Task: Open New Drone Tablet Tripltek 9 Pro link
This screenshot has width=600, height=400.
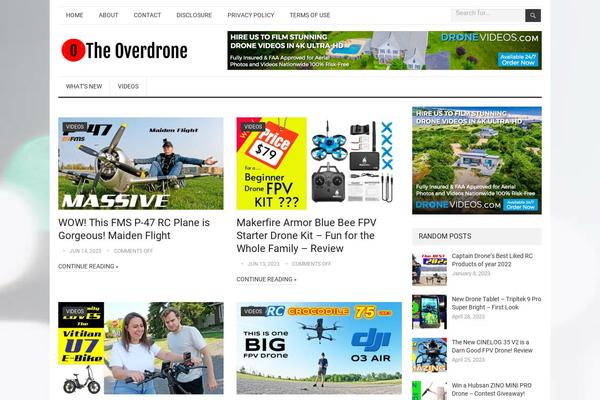Action: [x=496, y=303]
